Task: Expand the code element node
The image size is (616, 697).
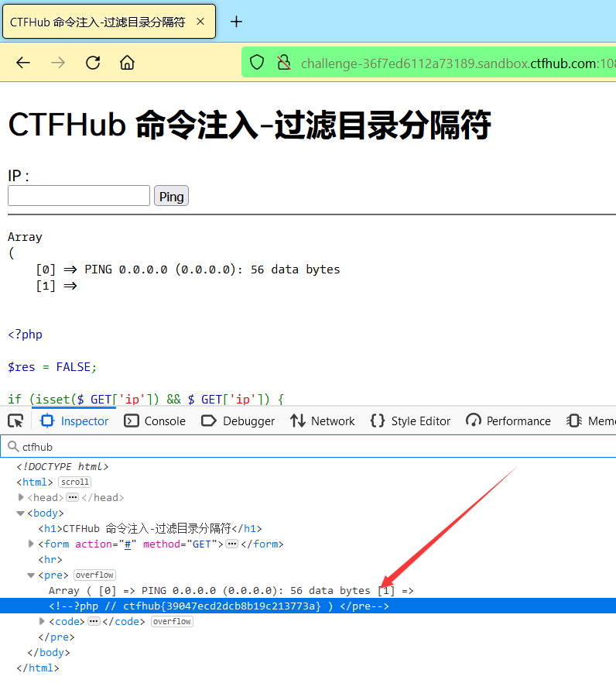Action: pyautogui.click(x=42, y=621)
